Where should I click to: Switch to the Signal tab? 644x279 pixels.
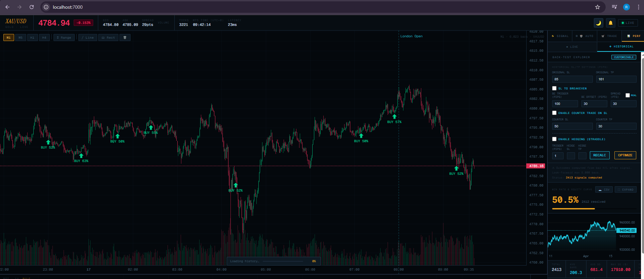(560, 36)
